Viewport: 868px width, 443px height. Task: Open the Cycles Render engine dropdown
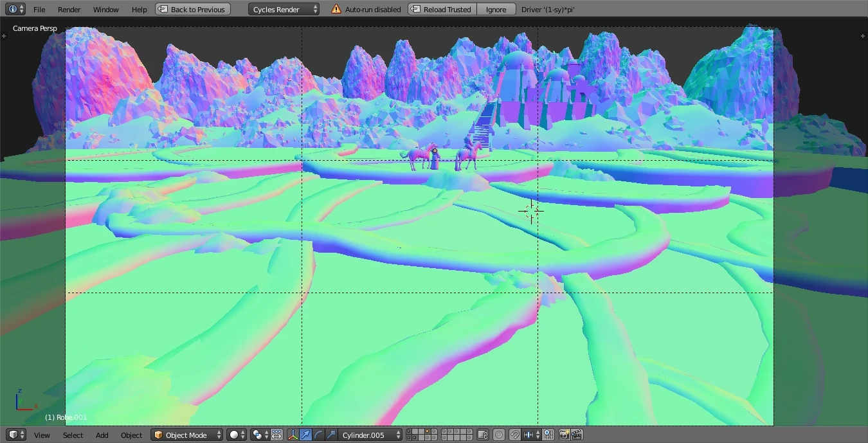click(284, 10)
